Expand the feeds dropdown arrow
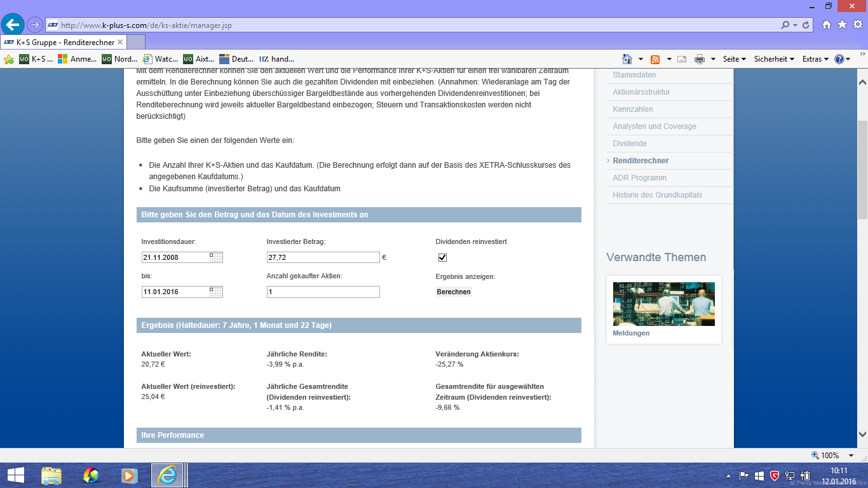This screenshot has height=488, width=868. tap(669, 59)
